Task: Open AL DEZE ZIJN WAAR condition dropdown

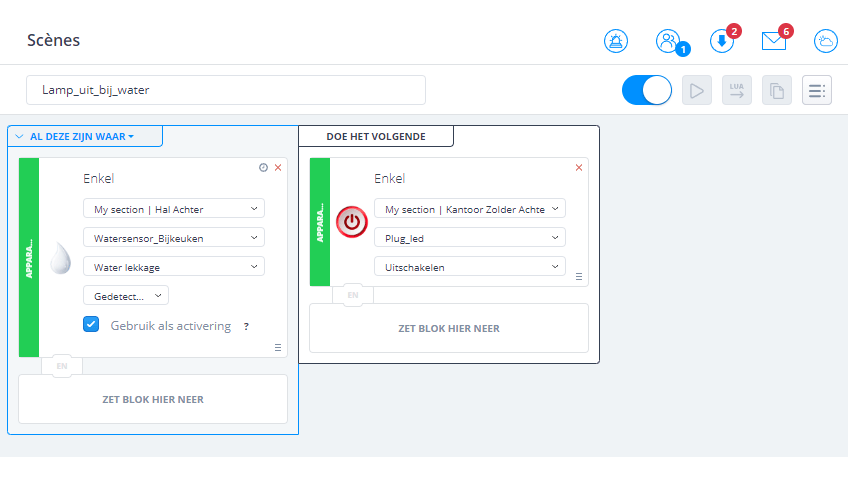Action: (x=82, y=137)
